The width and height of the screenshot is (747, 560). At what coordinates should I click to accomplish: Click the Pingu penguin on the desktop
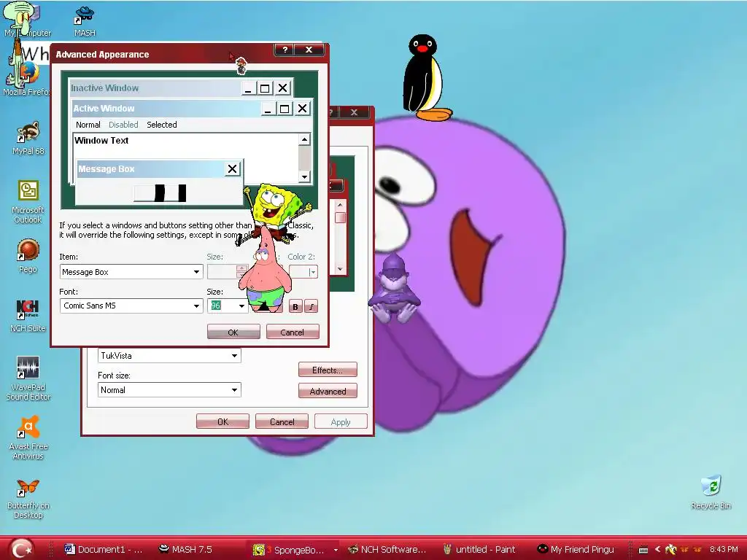425,77
